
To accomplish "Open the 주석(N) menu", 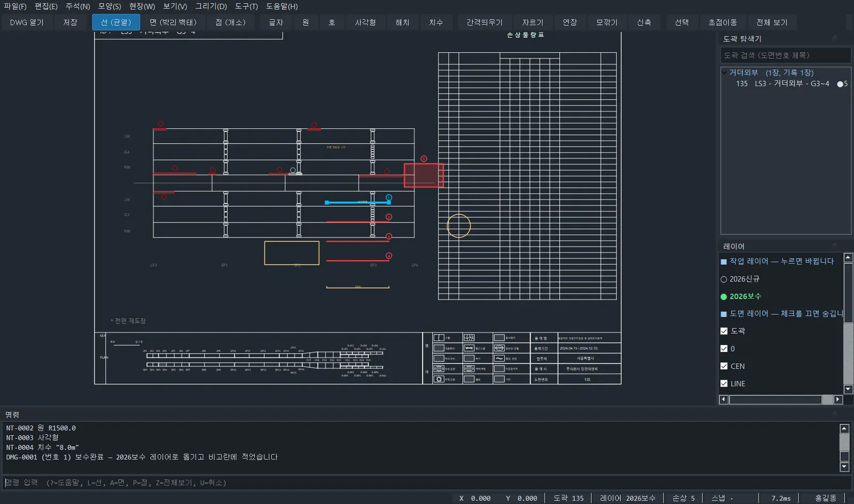I will tap(78, 6).
